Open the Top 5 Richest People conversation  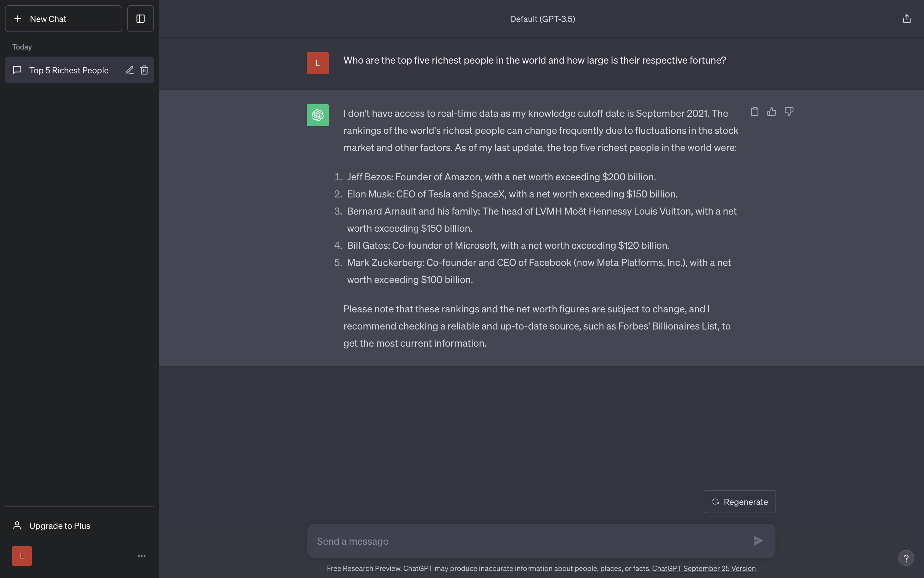coord(69,70)
